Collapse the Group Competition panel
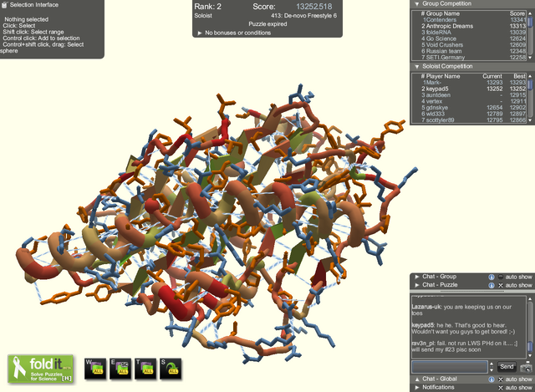 (x=417, y=3)
